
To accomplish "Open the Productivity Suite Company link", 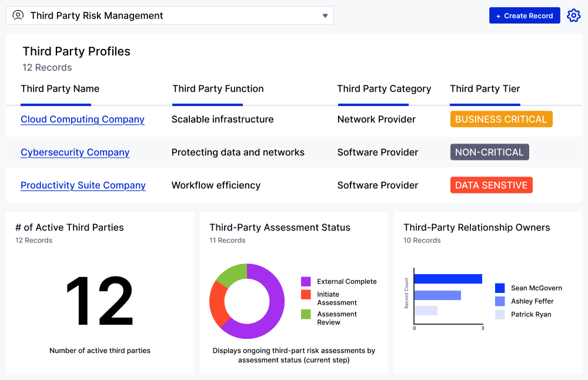I will click(83, 185).
